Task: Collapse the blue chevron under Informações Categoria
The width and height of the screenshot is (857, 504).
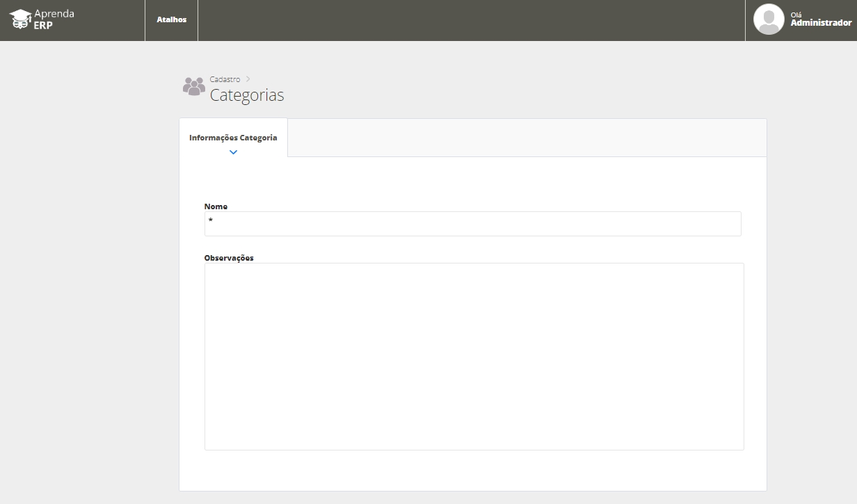Action: [233, 152]
